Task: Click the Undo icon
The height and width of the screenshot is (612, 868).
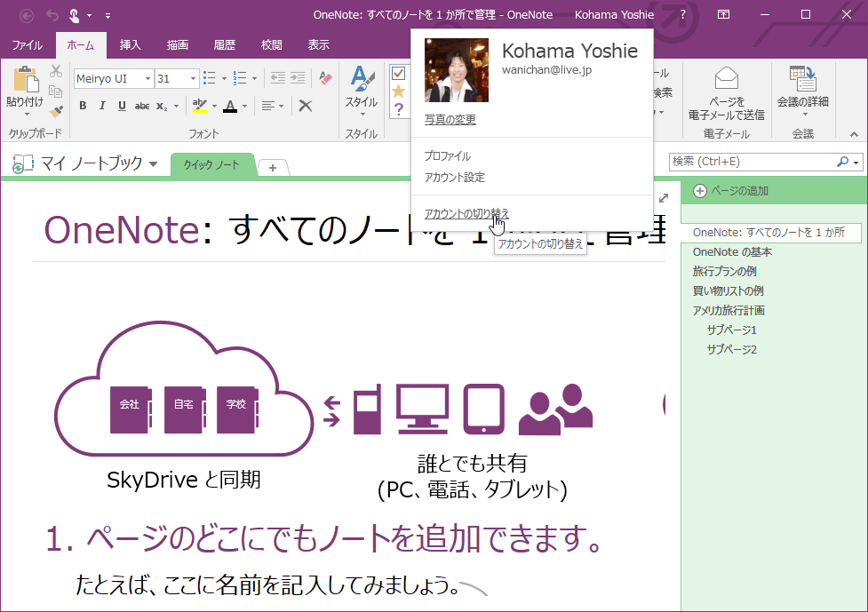Action: click(52, 15)
